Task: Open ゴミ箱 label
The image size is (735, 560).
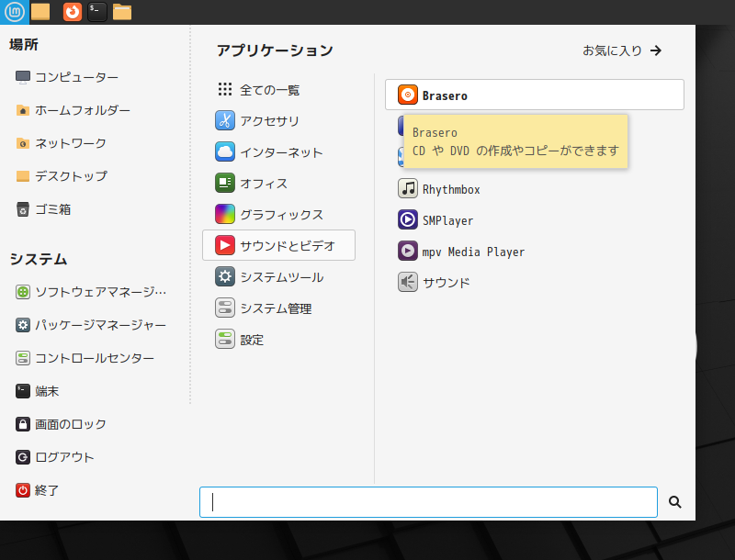Action: coord(53,209)
